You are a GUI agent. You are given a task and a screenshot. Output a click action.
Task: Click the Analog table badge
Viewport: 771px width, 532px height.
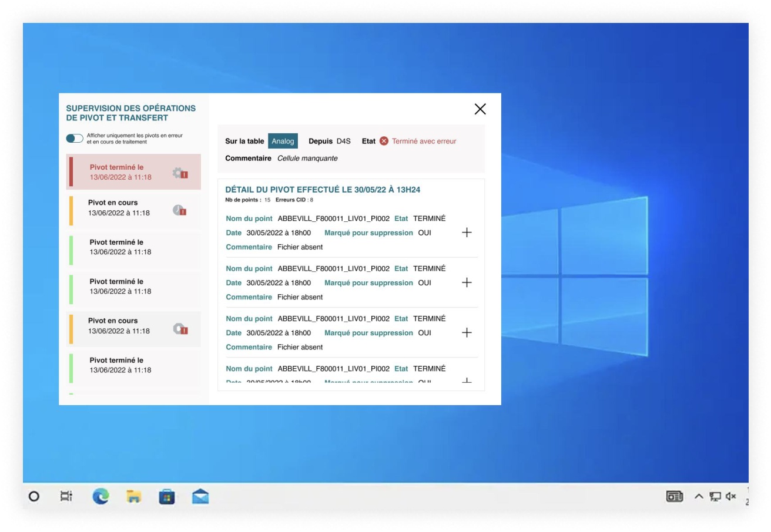[283, 141]
